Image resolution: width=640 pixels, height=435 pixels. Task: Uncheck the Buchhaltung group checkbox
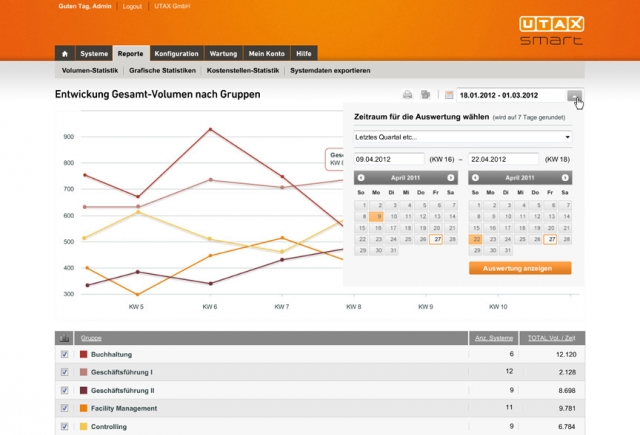[64, 354]
